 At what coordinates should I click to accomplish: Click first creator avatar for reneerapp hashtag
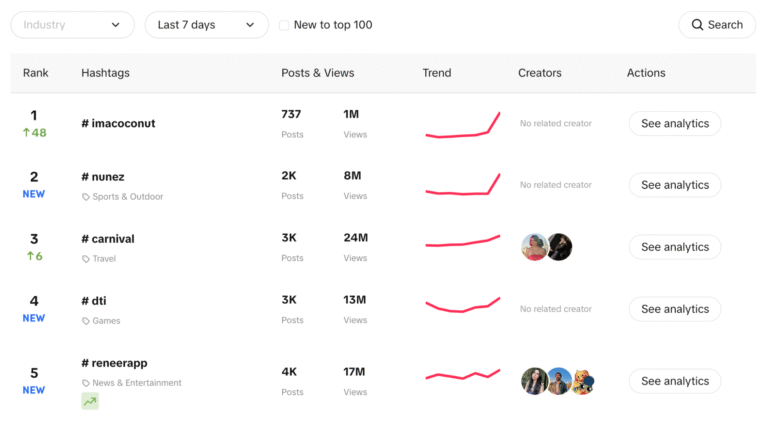[x=535, y=381]
